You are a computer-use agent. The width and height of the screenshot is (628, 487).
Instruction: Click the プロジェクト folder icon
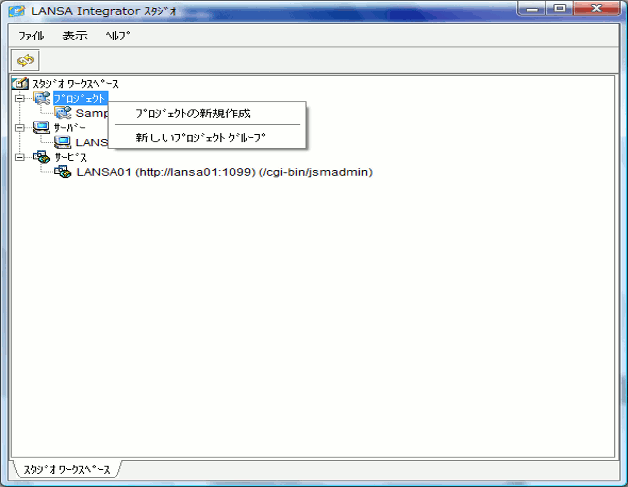tap(42, 98)
